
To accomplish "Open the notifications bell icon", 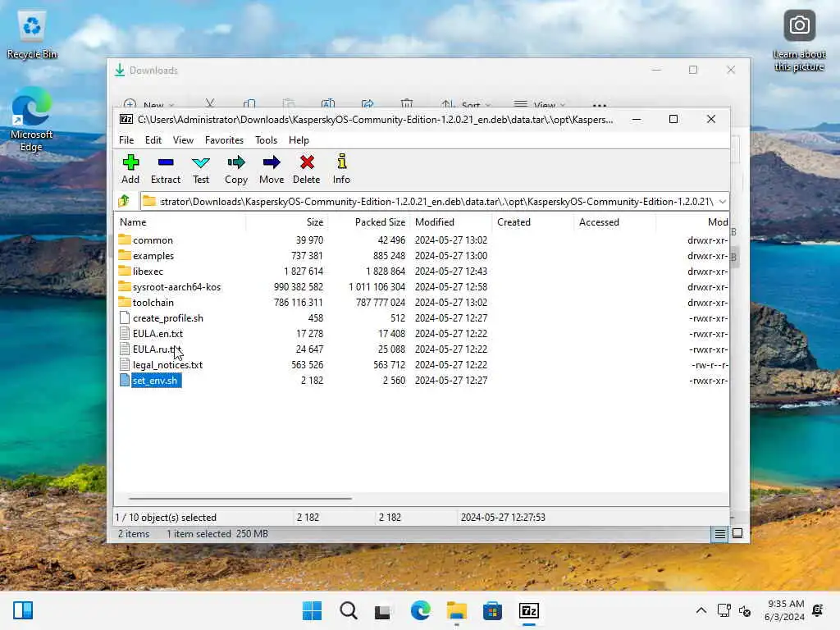I will click(x=818, y=610).
